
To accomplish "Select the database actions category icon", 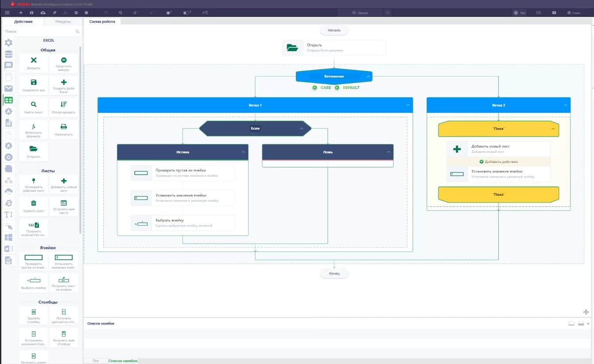I will pos(8,54).
